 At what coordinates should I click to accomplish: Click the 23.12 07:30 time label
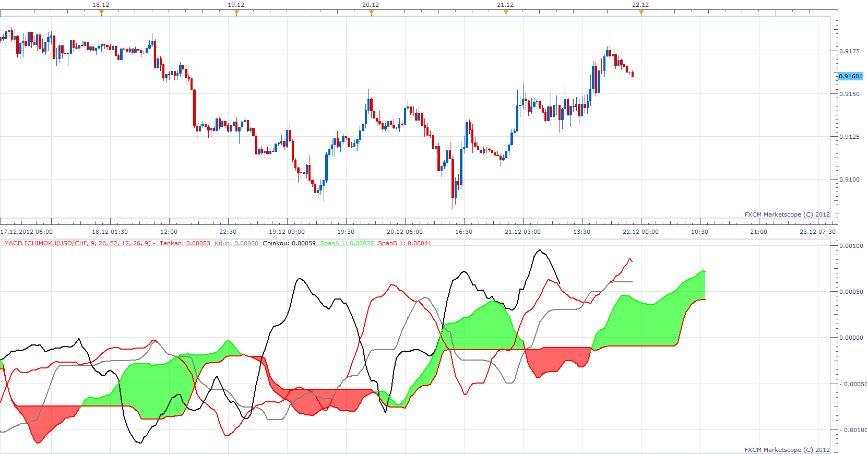point(817,232)
